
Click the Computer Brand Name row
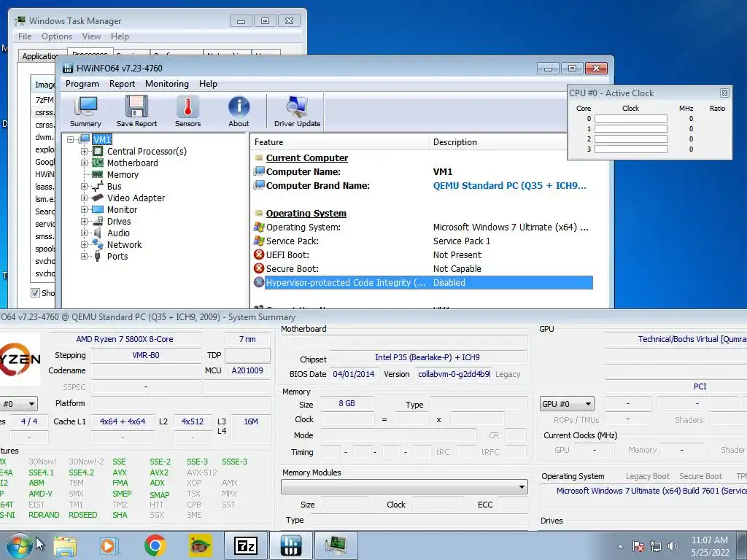423,186
